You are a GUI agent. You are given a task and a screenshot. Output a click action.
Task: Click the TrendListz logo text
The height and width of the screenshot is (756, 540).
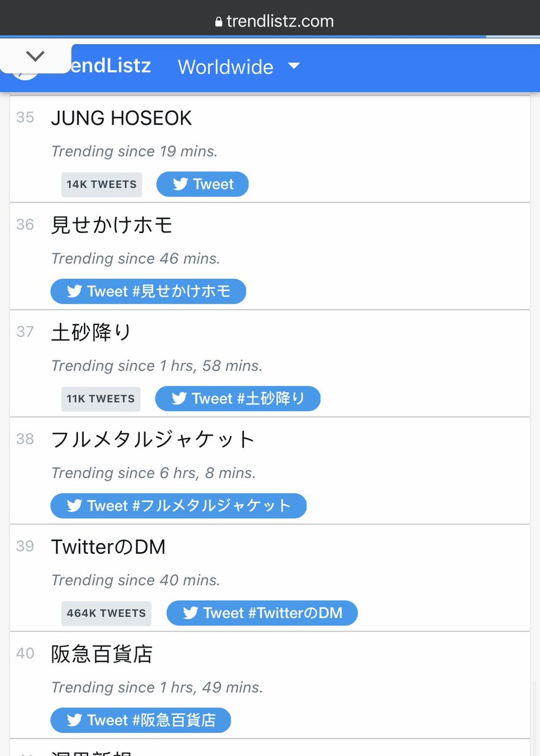(111, 65)
